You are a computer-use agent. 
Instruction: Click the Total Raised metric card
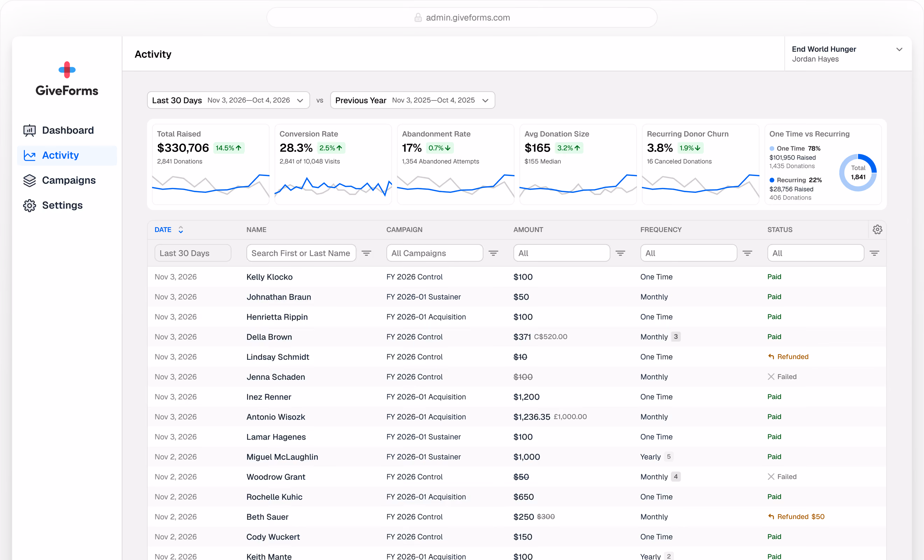coord(211,164)
